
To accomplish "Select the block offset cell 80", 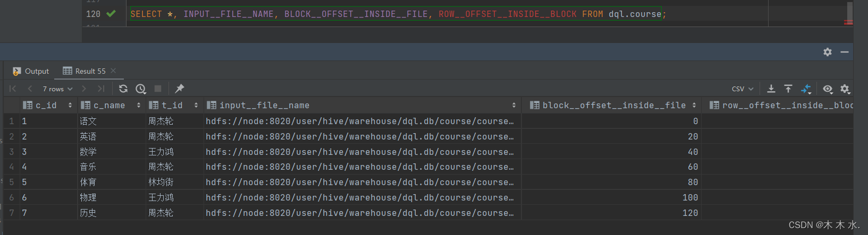I will 611,182.
